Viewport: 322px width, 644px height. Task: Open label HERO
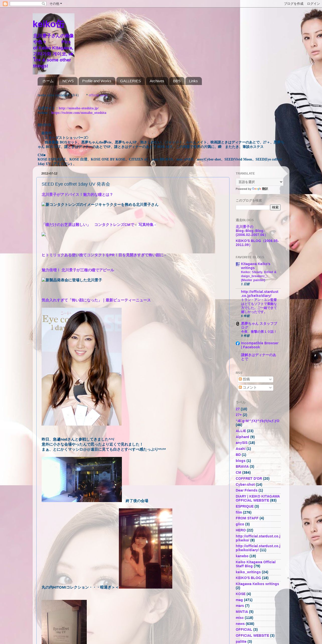pos(241,530)
